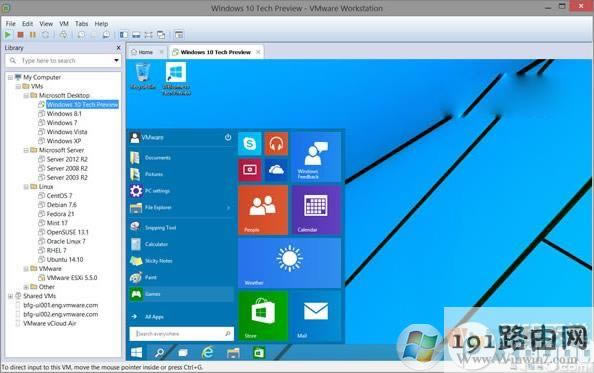Open the Mail tile
This screenshot has height=373, width=594.
316,316
